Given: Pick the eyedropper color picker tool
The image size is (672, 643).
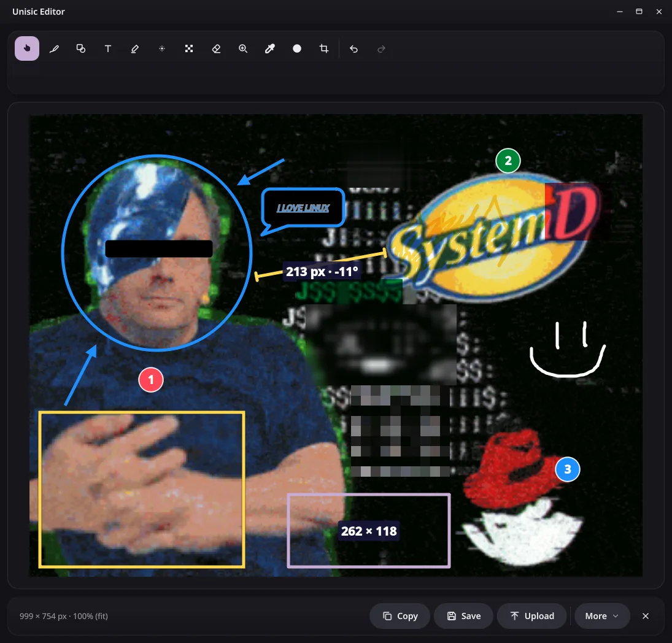Looking at the screenshot, I should tap(270, 49).
